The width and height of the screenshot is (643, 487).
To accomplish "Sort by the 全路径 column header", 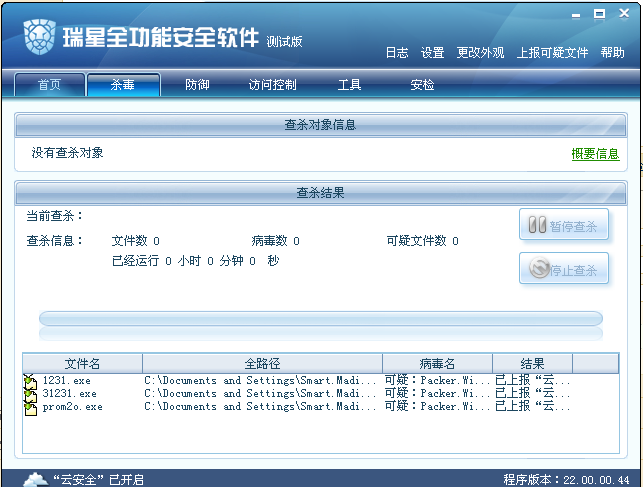I will click(262, 363).
